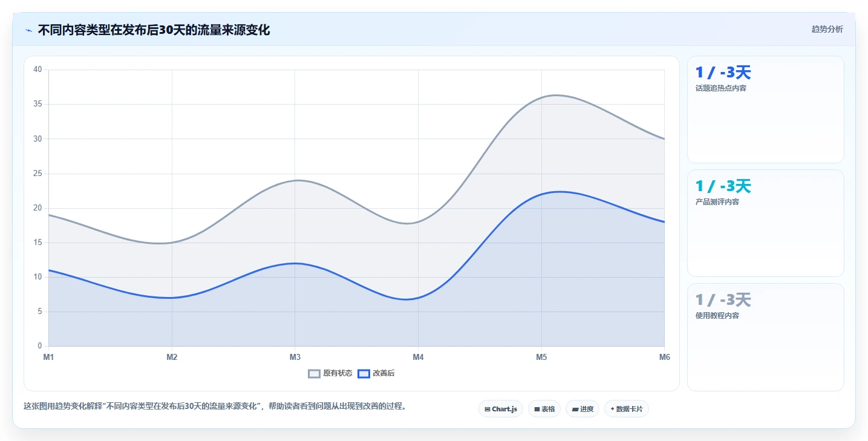Click the 产品测评内容 card label

717,202
